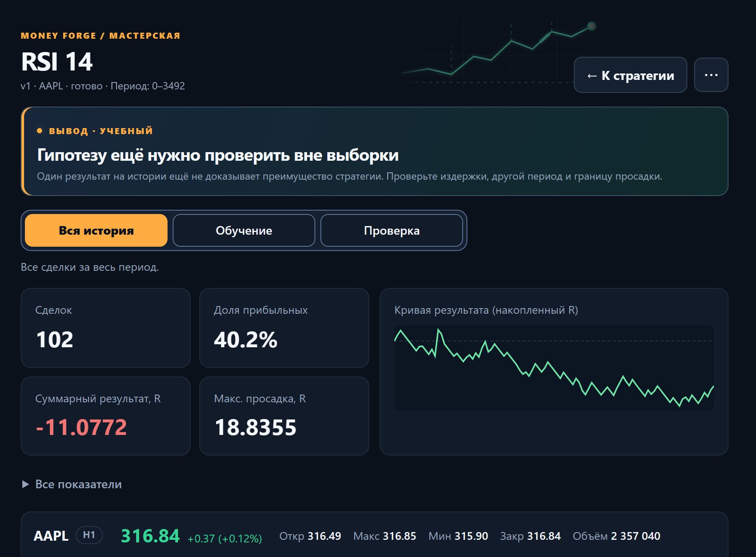
Task: Expand the Все показатели section
Action: [72, 484]
